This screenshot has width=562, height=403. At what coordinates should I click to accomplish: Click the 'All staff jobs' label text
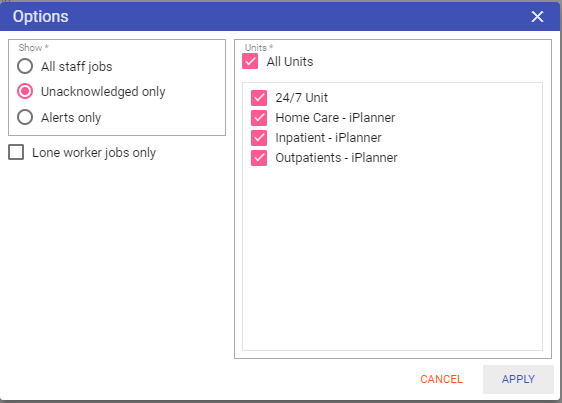77,67
